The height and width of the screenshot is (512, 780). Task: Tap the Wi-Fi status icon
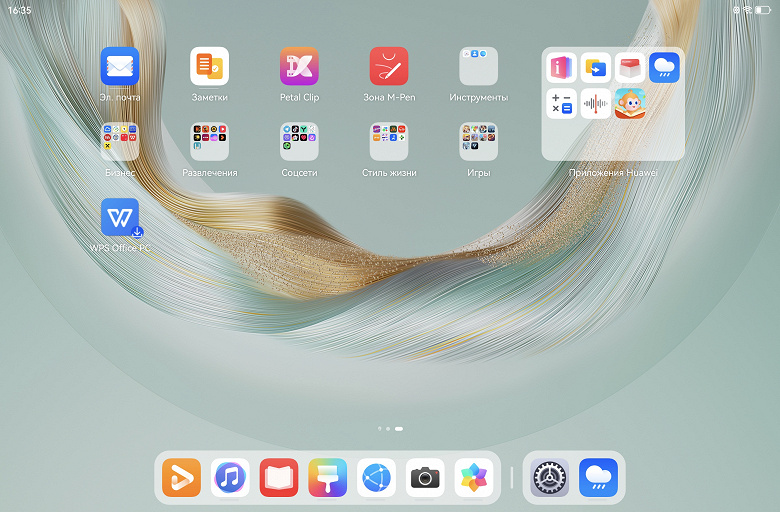pyautogui.click(x=747, y=10)
